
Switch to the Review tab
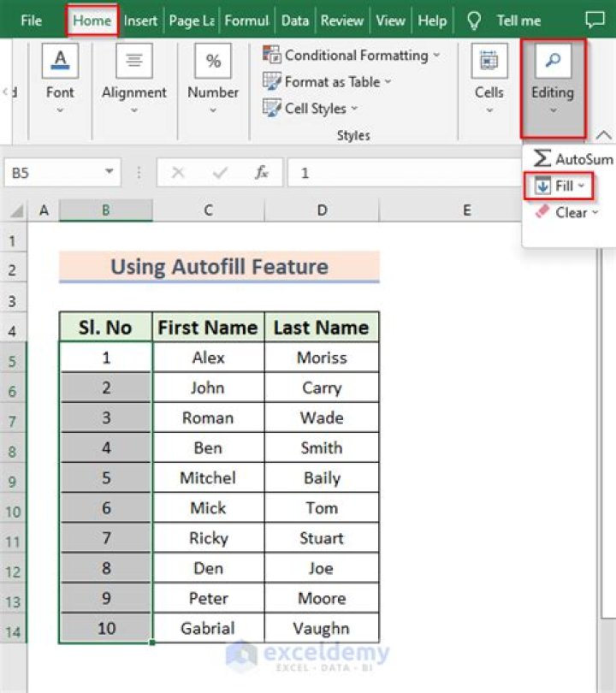tap(342, 21)
